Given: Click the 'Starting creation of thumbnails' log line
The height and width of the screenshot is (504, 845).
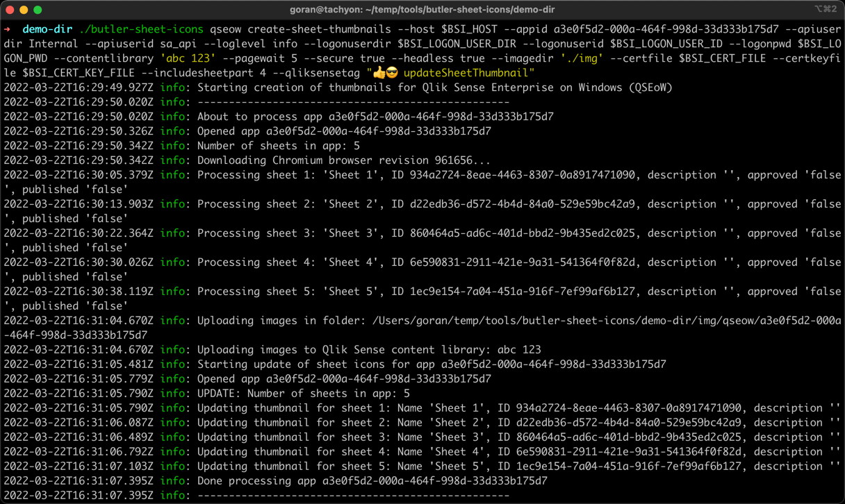Looking at the screenshot, I should (338, 87).
